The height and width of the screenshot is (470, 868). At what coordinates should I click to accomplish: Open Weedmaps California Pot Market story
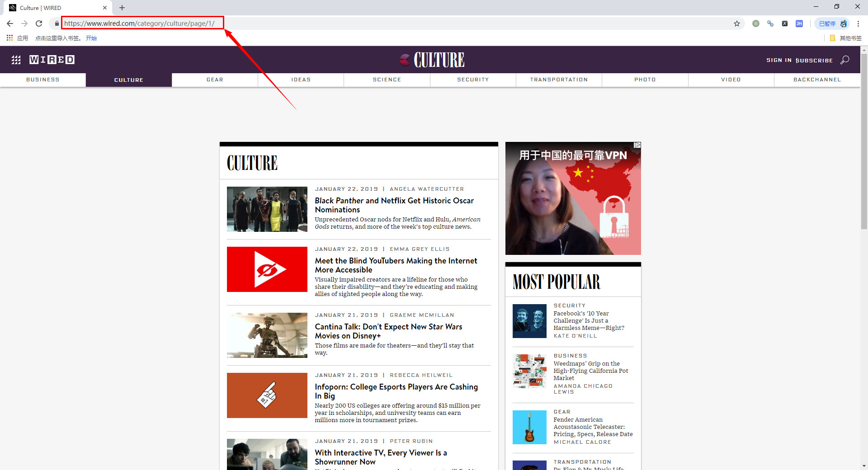(590, 371)
